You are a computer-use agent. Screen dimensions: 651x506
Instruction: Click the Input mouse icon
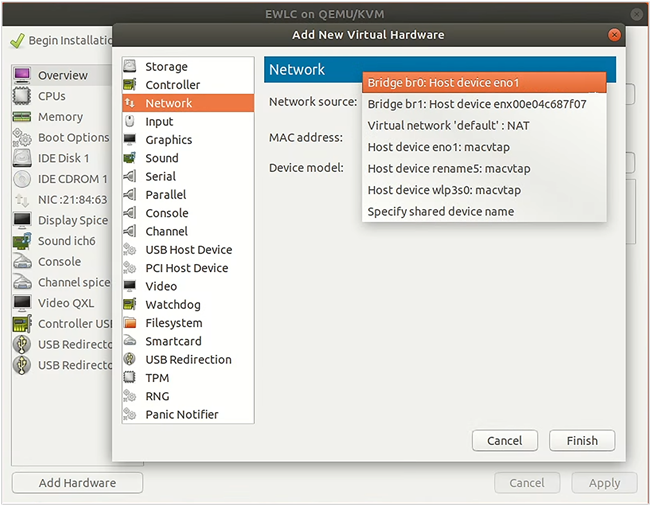[x=130, y=121]
